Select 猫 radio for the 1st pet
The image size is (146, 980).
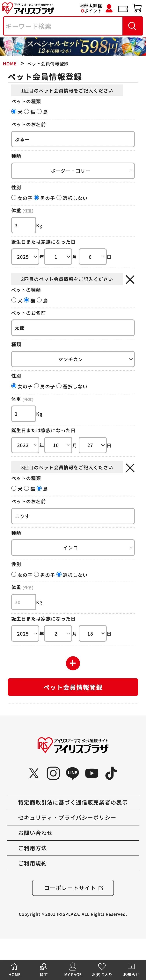click(x=26, y=111)
